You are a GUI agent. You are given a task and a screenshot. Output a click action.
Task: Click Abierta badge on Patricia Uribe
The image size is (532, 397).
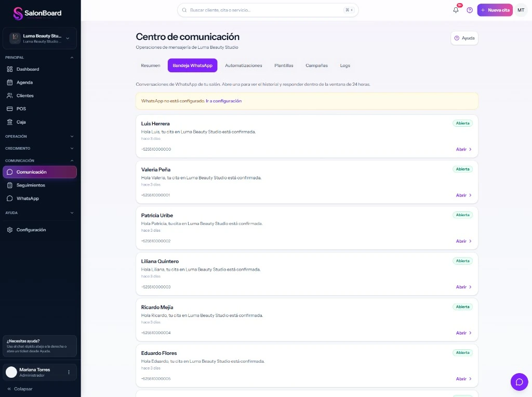click(462, 215)
